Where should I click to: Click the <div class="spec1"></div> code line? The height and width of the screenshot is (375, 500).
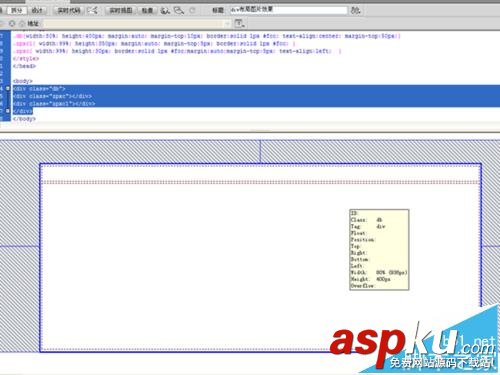[x=54, y=103]
